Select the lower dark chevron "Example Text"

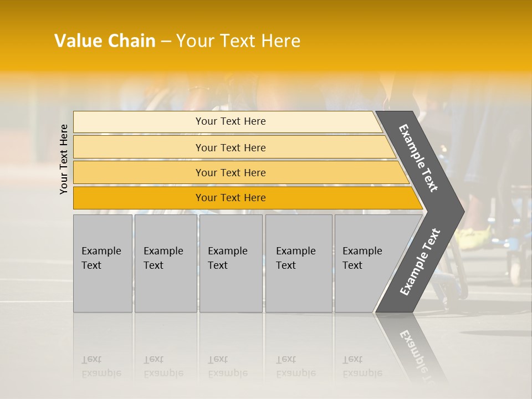(420, 262)
